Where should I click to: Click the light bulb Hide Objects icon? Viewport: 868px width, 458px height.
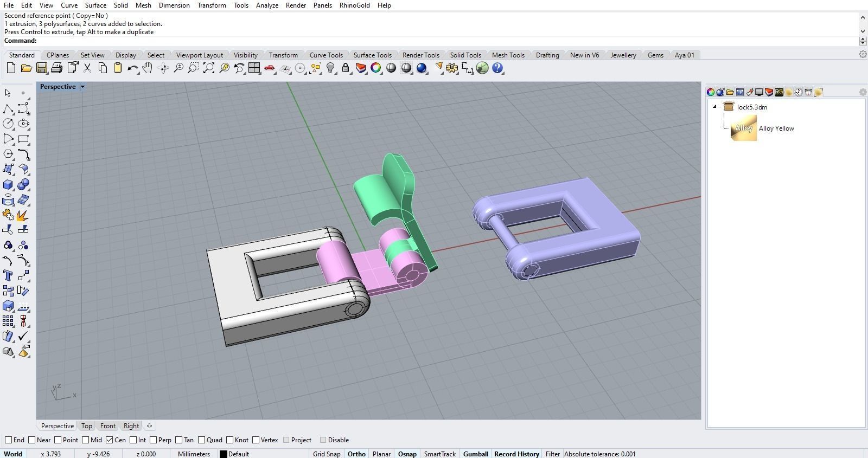tap(330, 68)
